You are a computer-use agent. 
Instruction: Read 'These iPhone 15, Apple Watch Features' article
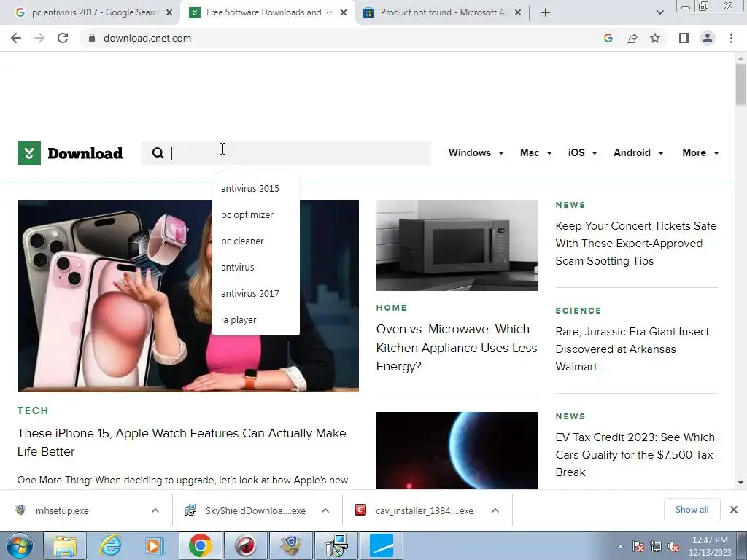click(182, 443)
